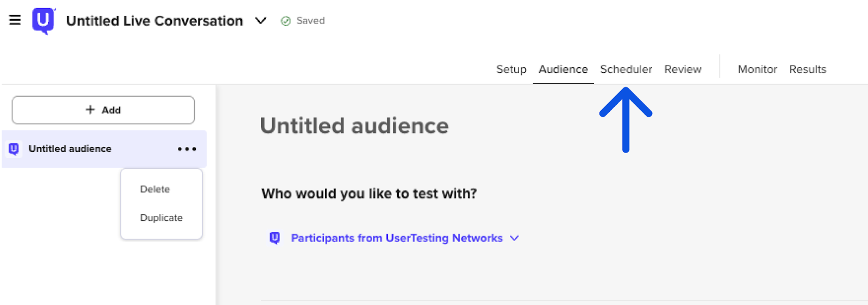Click the UserTesting icon beside Participants link

click(275, 238)
